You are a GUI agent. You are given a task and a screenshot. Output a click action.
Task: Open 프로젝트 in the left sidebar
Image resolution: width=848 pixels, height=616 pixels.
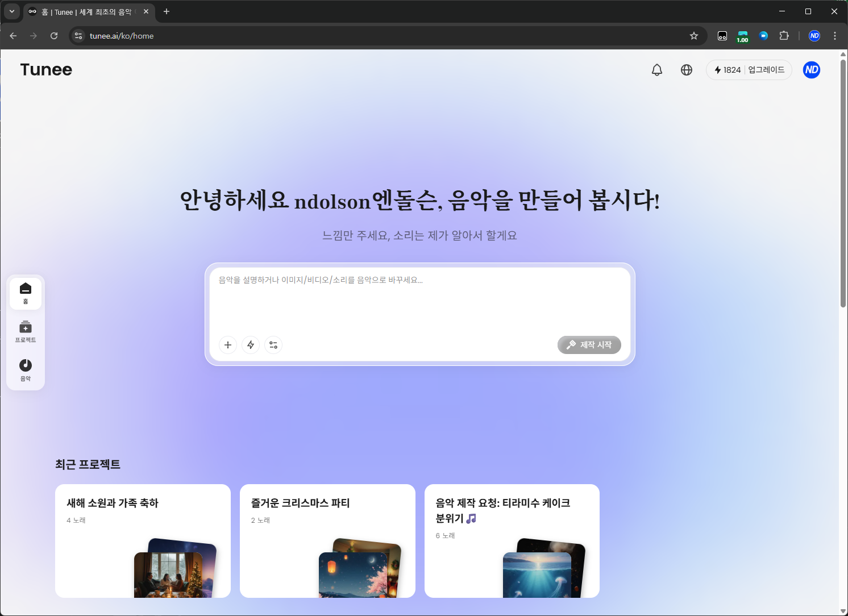[x=26, y=332]
